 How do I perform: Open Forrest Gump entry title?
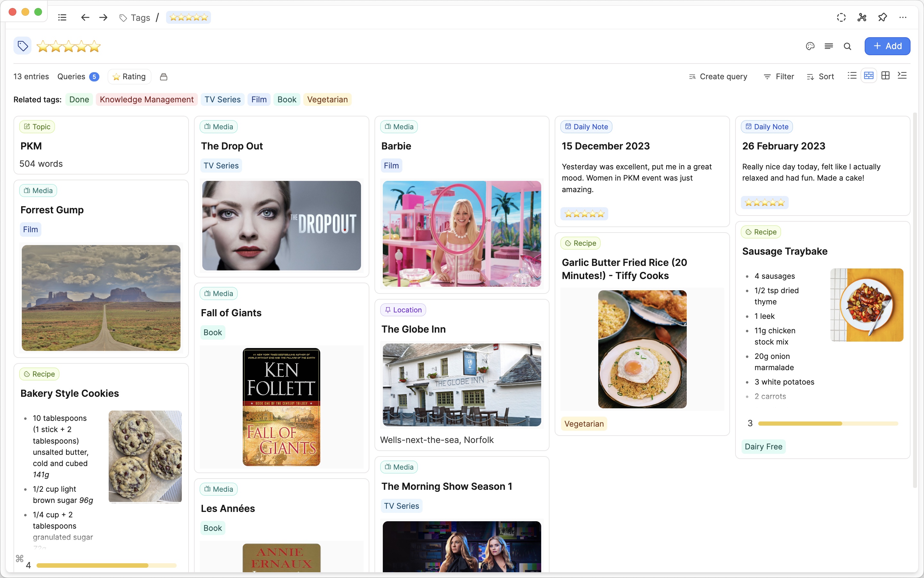coord(52,210)
